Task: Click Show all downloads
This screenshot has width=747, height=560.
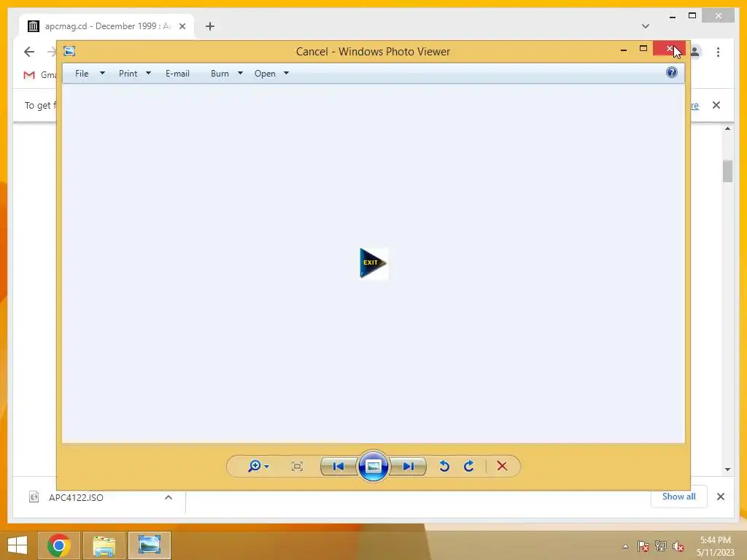Action: pos(679,497)
